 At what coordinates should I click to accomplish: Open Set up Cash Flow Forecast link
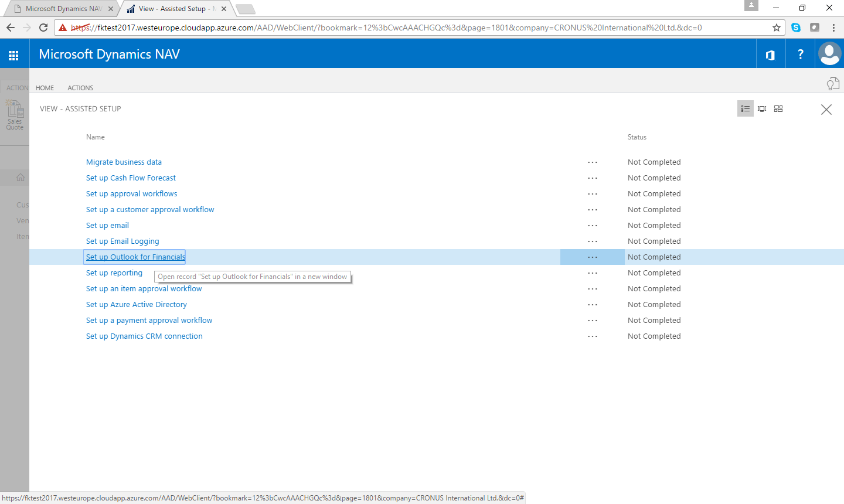pos(131,178)
